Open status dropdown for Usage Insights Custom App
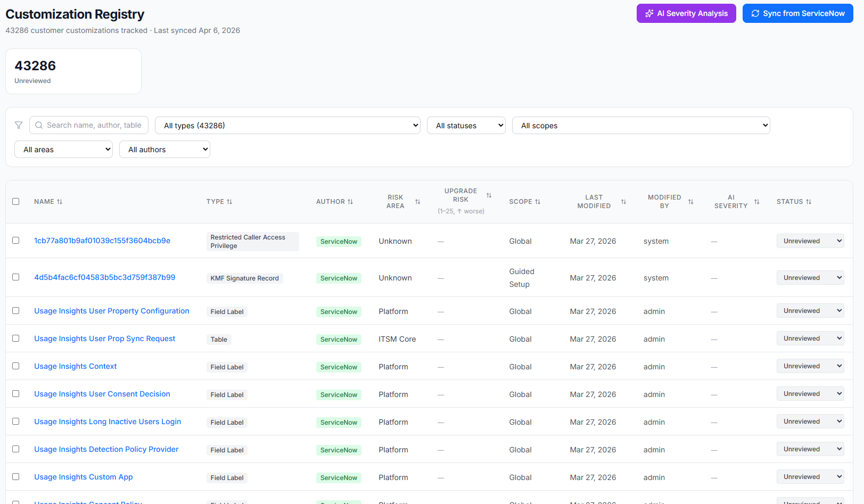 click(810, 477)
